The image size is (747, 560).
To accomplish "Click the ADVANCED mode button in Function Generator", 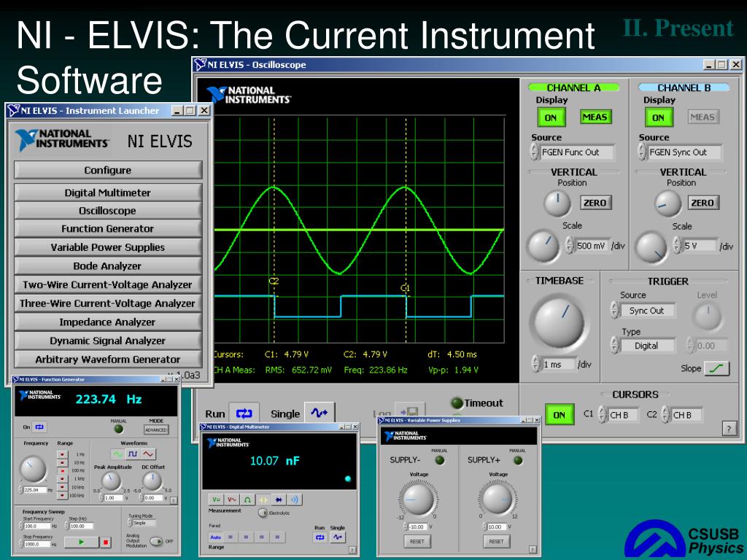I will 156,429.
